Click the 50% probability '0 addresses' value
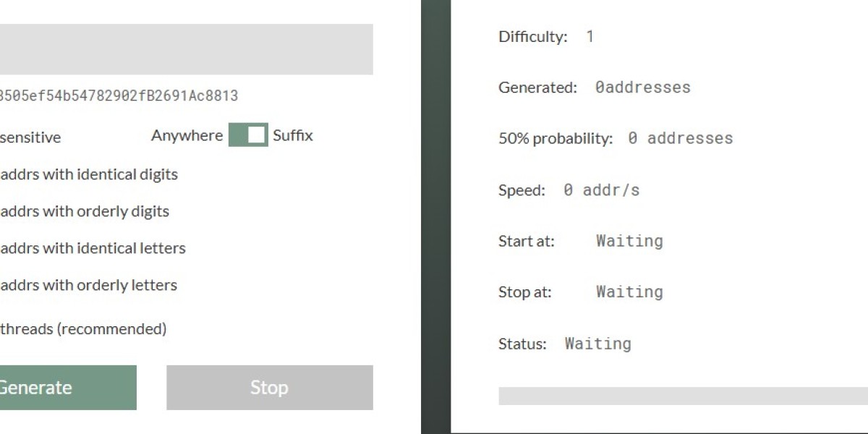Screen dimensions: 868x434 point(680,138)
